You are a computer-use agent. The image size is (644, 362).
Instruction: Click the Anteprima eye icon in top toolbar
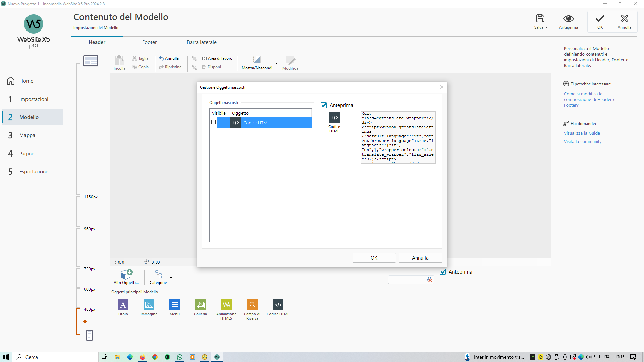[x=568, y=19]
